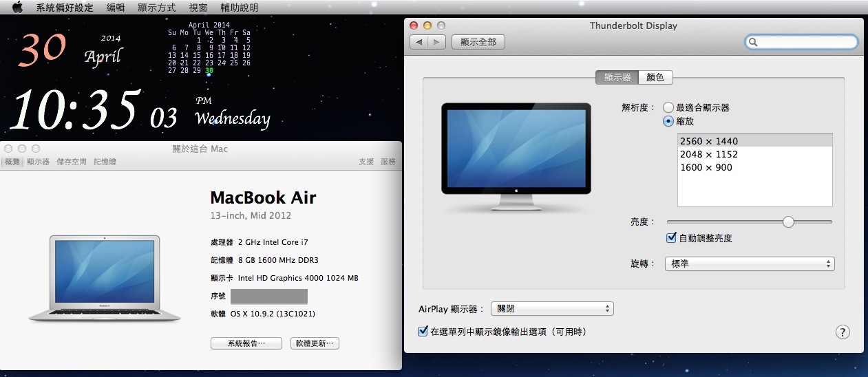Image resolution: width=868 pixels, height=377 pixels.
Task: Open the 系統偏好設定 menu
Action: click(x=65, y=8)
